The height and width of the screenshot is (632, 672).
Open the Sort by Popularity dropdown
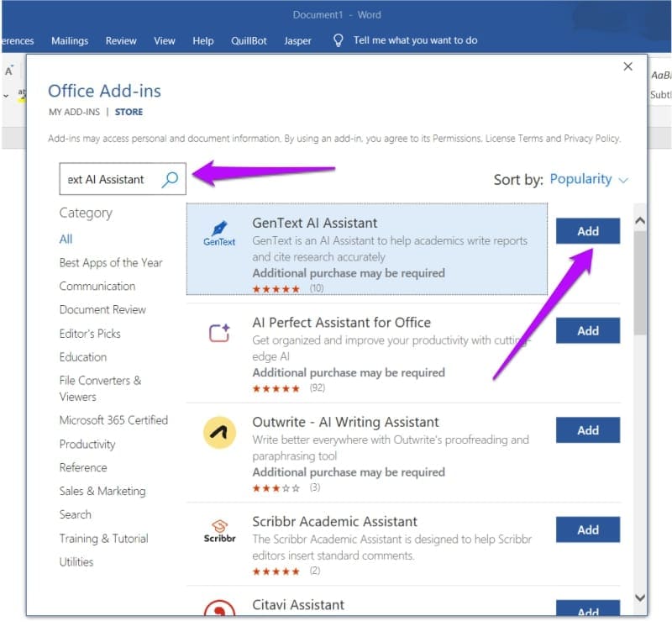pyautogui.click(x=588, y=179)
